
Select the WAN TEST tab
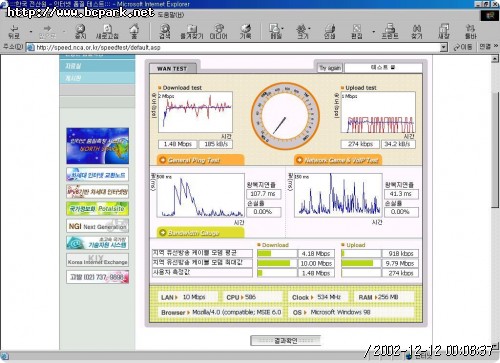pyautogui.click(x=172, y=68)
